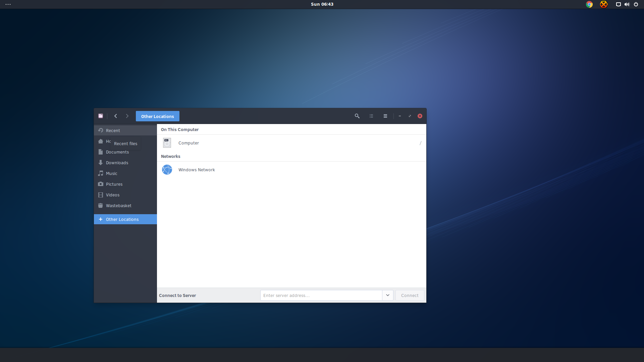Click the Home icon in the sidebar
The image size is (644, 362).
(101, 141)
